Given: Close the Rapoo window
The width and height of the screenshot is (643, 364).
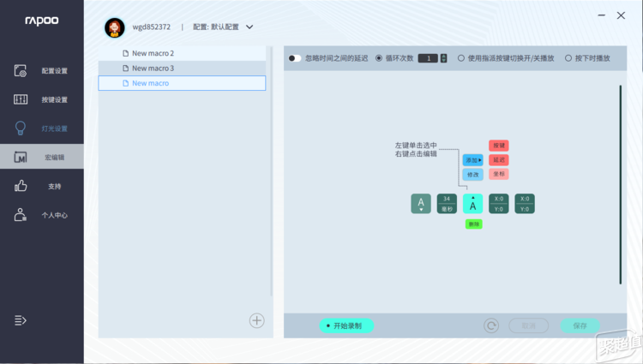Looking at the screenshot, I should click(x=621, y=15).
